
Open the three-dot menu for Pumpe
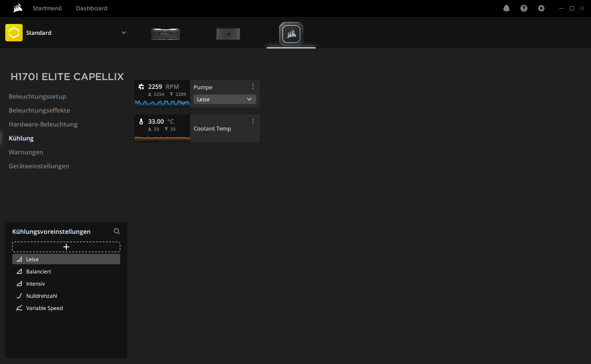point(253,87)
